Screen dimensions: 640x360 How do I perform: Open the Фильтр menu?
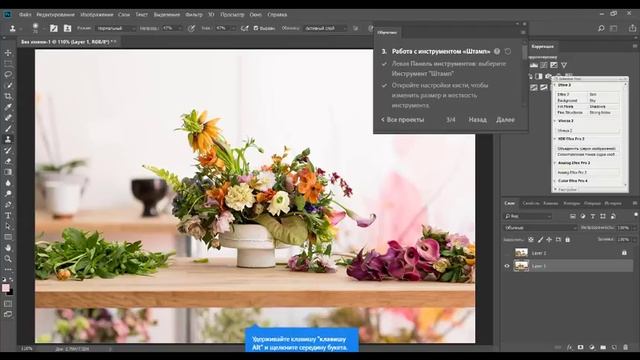pyautogui.click(x=194, y=14)
